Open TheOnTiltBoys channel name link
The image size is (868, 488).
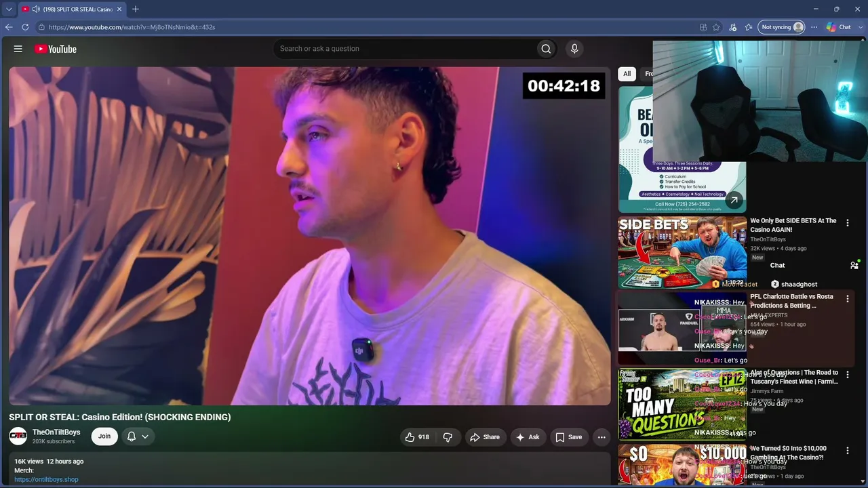(56, 432)
